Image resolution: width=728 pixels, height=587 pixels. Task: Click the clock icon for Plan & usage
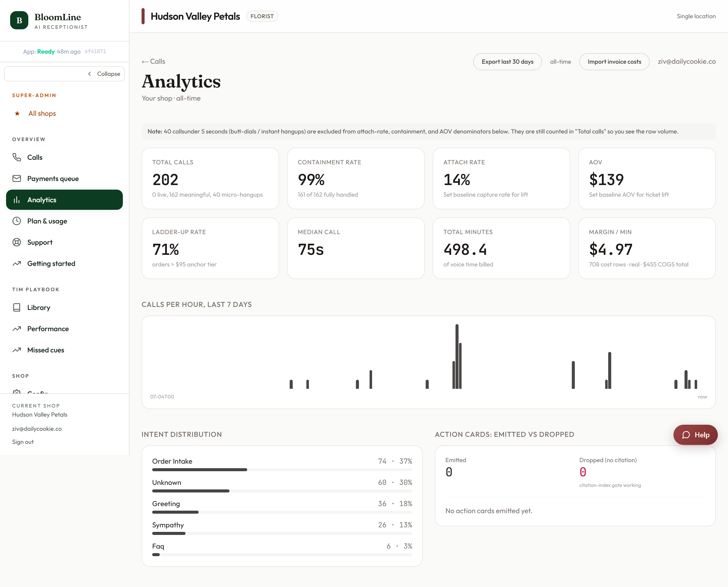point(17,221)
